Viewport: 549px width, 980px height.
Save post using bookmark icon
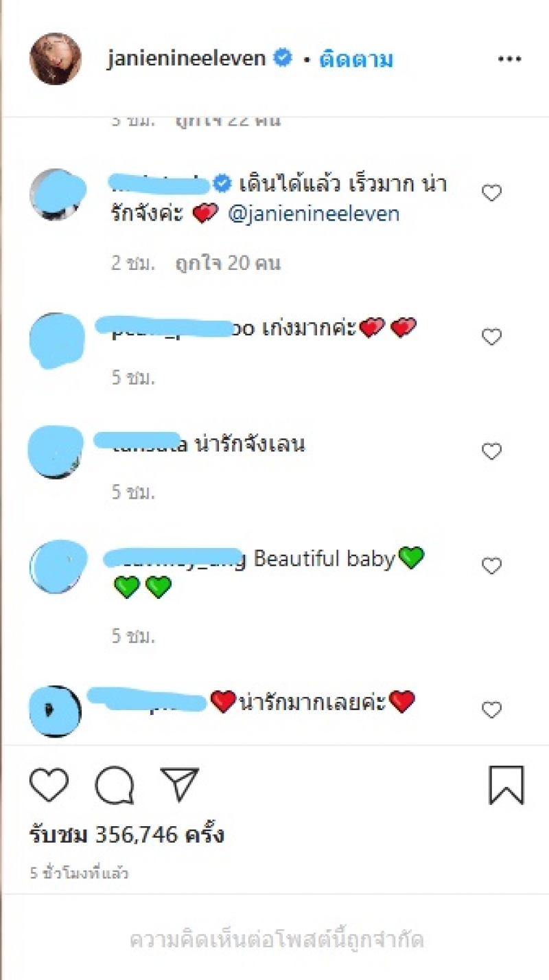pyautogui.click(x=506, y=785)
